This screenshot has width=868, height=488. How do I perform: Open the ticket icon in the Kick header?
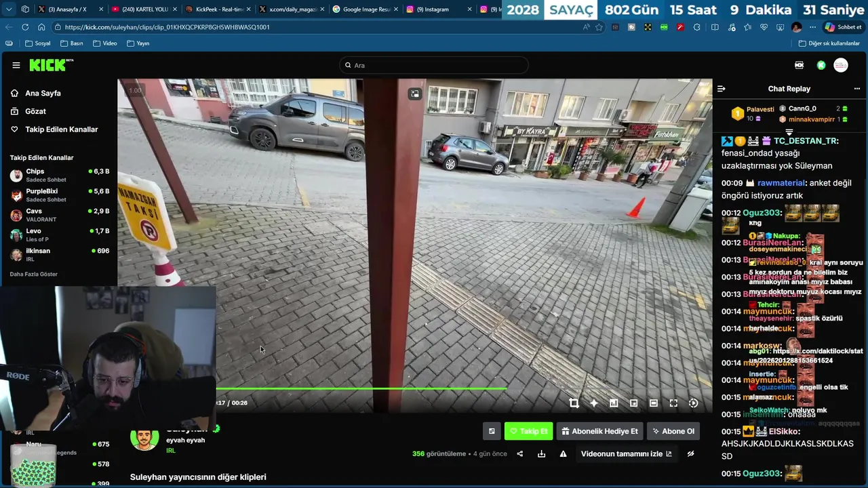(x=799, y=65)
